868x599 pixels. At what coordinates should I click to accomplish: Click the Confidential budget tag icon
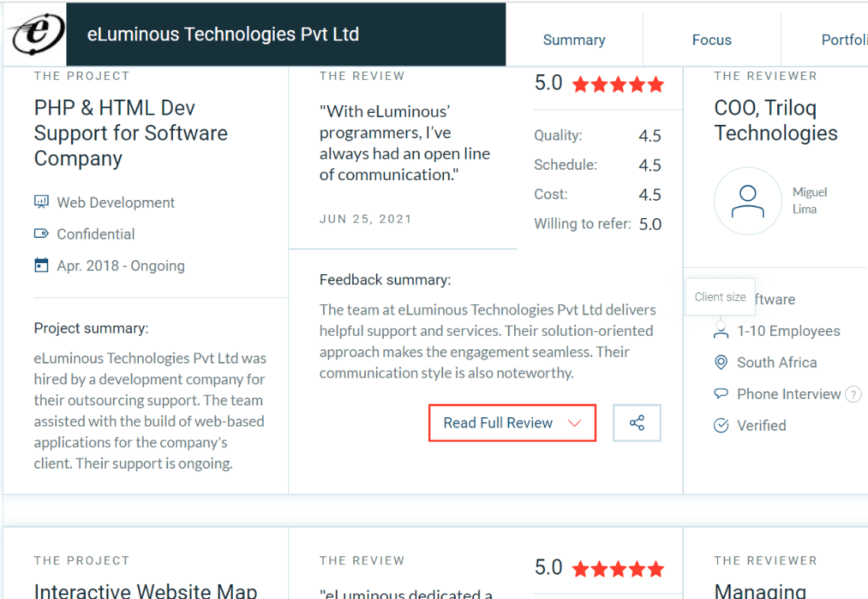click(42, 234)
